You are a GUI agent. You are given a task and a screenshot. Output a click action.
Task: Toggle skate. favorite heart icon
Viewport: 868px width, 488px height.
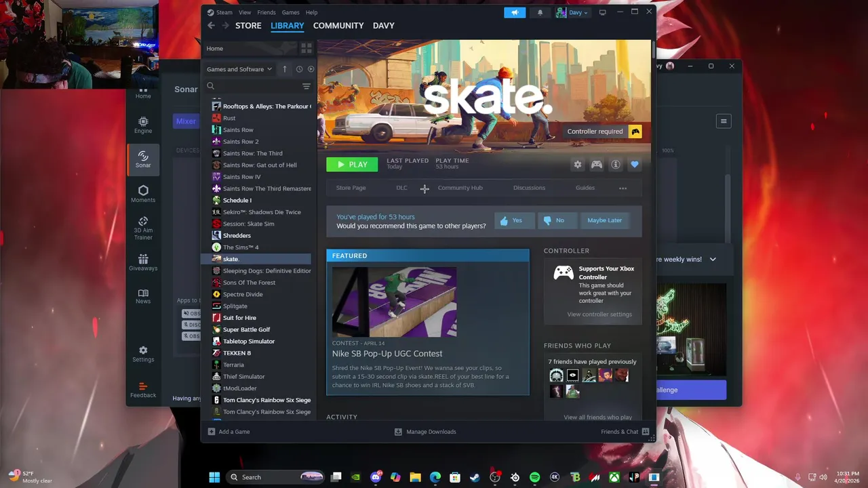point(635,165)
